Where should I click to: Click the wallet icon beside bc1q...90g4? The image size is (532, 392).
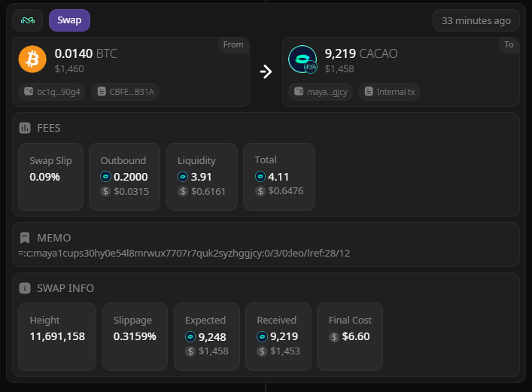[29, 91]
